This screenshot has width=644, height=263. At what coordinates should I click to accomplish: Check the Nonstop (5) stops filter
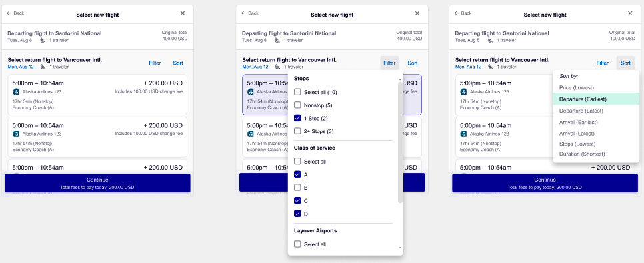click(298, 105)
